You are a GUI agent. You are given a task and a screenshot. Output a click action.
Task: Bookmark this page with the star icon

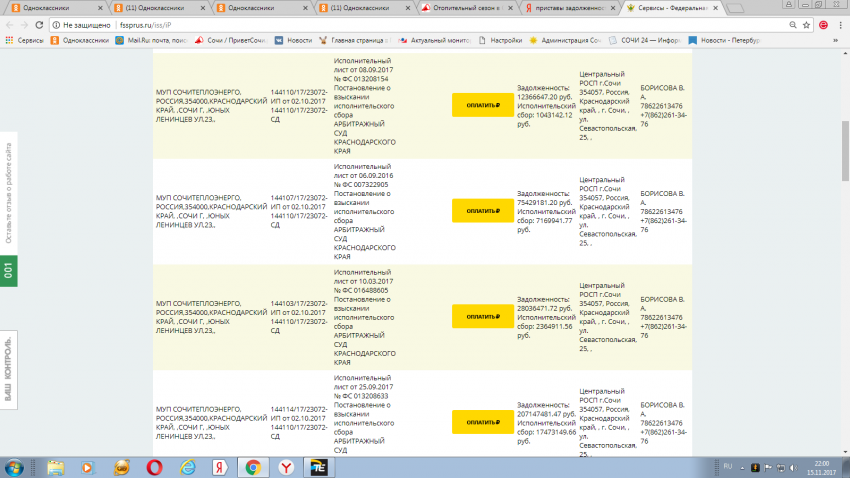coord(807,24)
